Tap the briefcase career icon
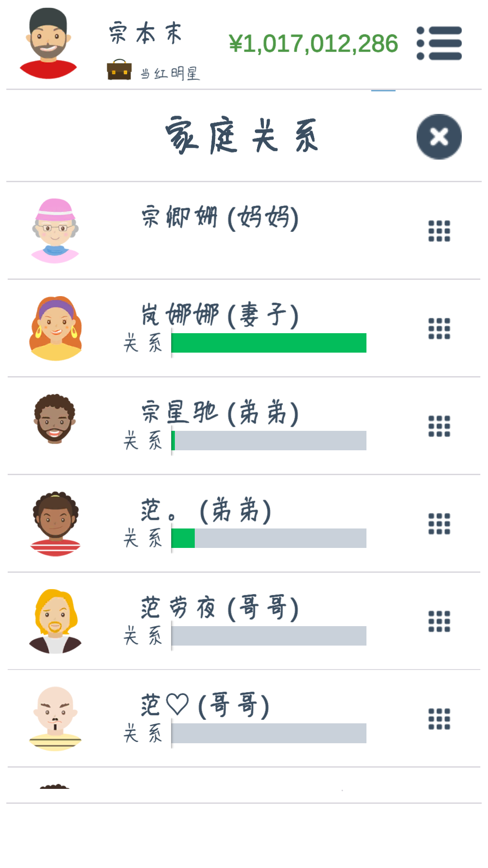The image size is (488, 868). point(119,70)
